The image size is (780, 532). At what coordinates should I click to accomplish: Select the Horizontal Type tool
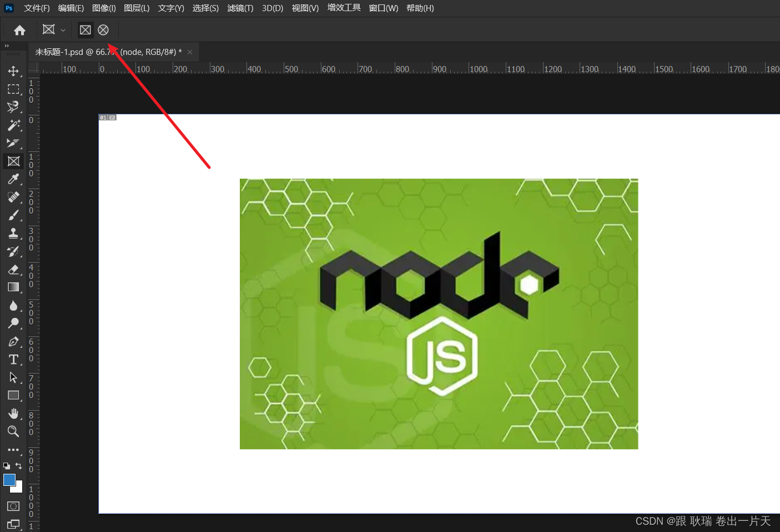pyautogui.click(x=13, y=359)
